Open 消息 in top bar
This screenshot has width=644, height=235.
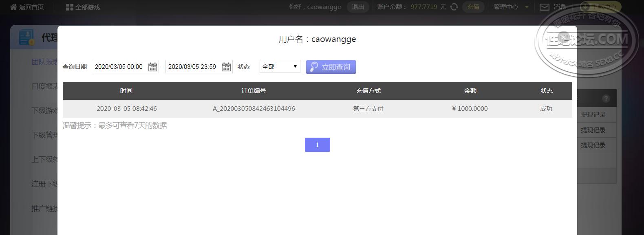pos(560,7)
